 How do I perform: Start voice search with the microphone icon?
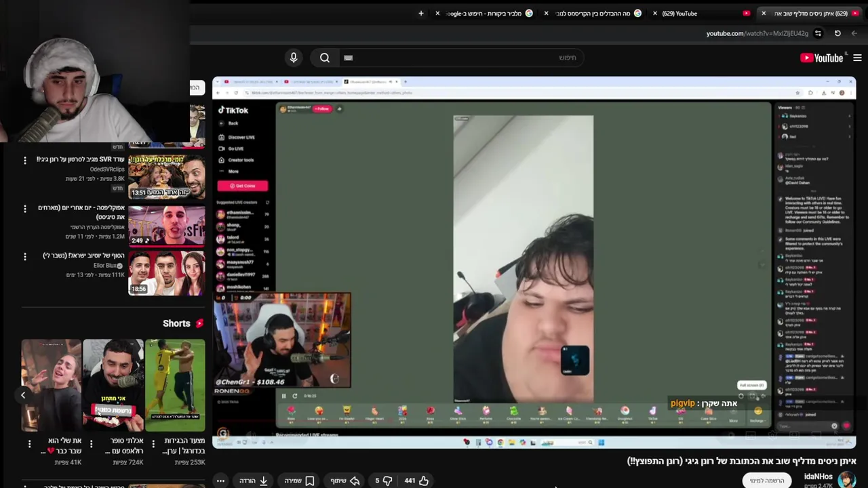point(294,58)
